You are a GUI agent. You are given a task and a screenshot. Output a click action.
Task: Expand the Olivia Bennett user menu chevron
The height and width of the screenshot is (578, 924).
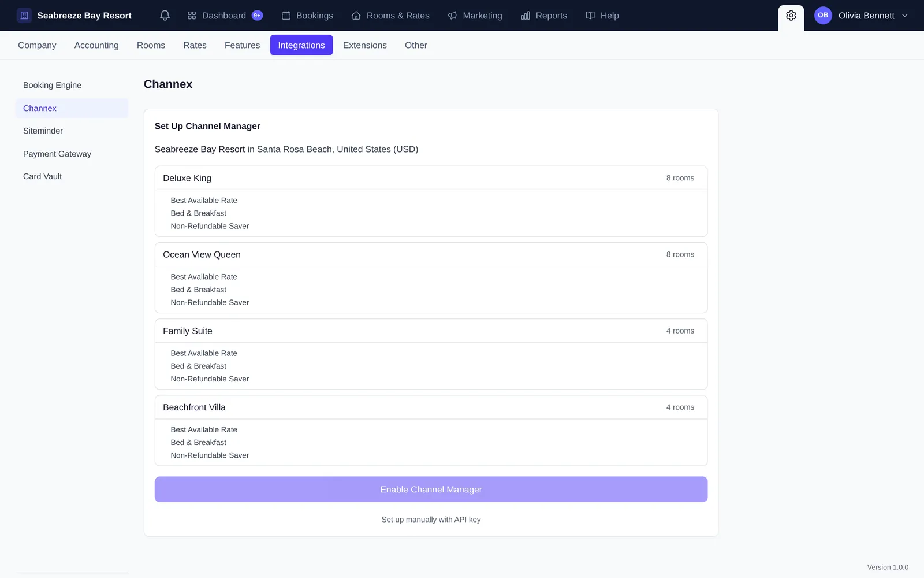905,16
